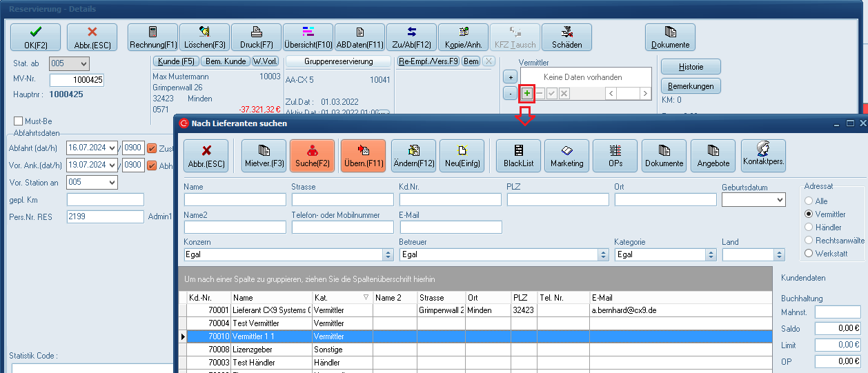
Task: Click the Übern.(F11) take-over button
Action: (363, 156)
